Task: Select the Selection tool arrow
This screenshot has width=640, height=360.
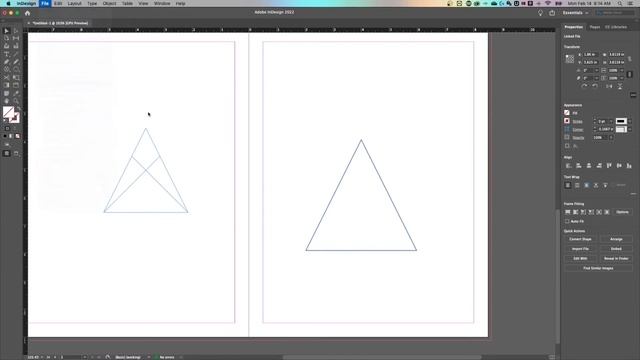Action: [6, 31]
